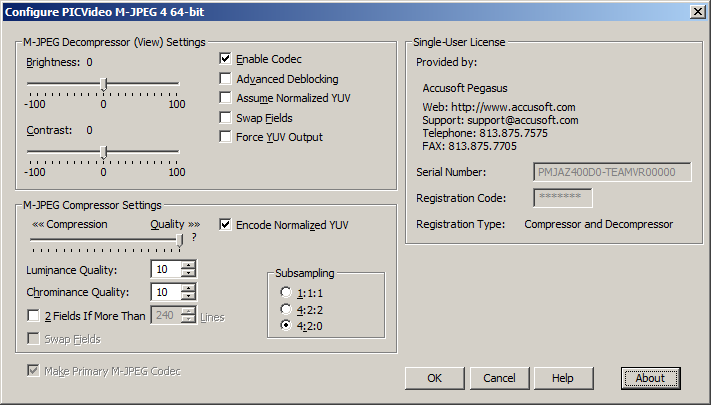Uncheck Encode Normalized YUV

[226, 225]
